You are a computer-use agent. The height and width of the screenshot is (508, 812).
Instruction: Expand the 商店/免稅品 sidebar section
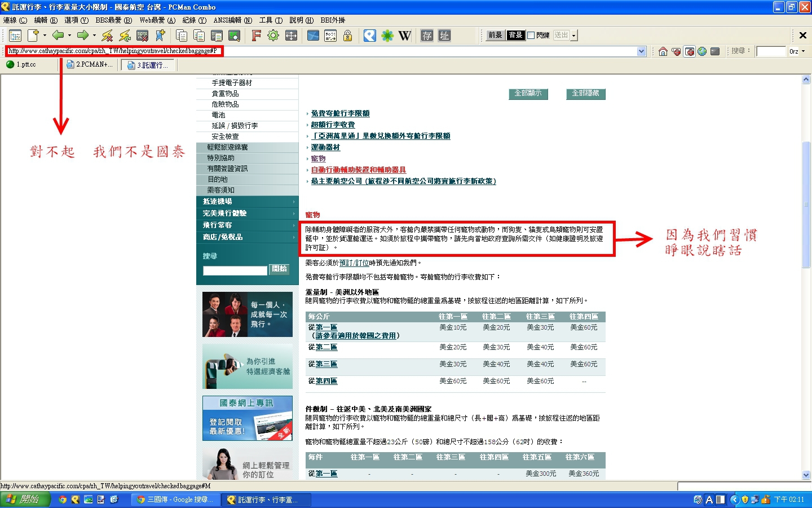coord(248,237)
